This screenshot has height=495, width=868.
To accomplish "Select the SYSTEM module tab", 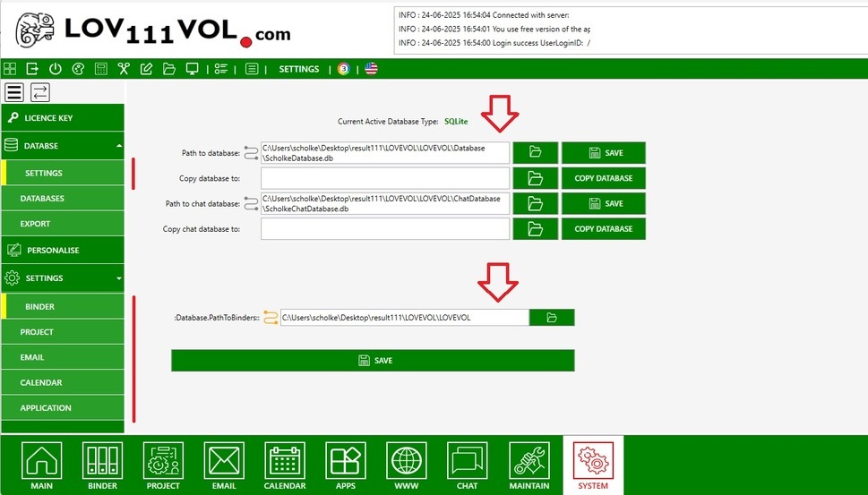I will (593, 465).
